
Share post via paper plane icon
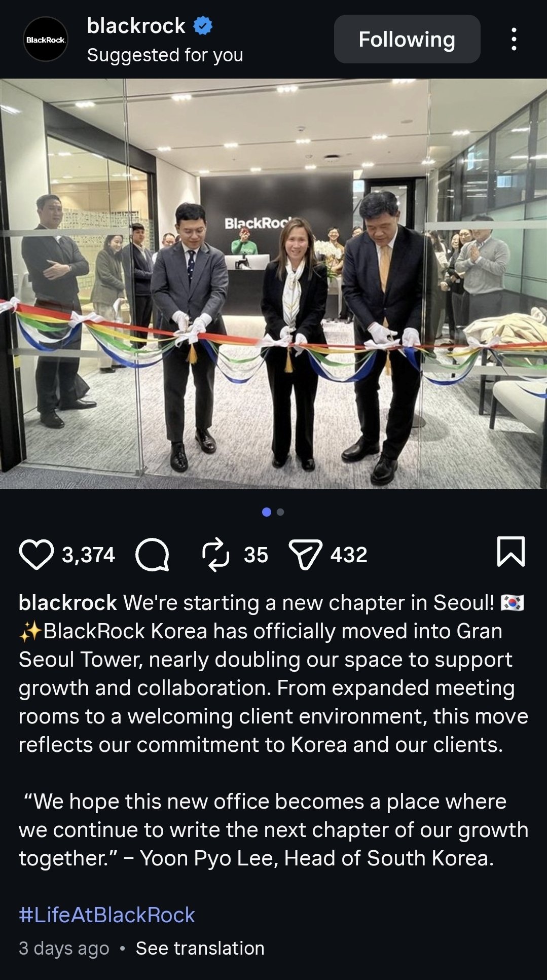305,554
